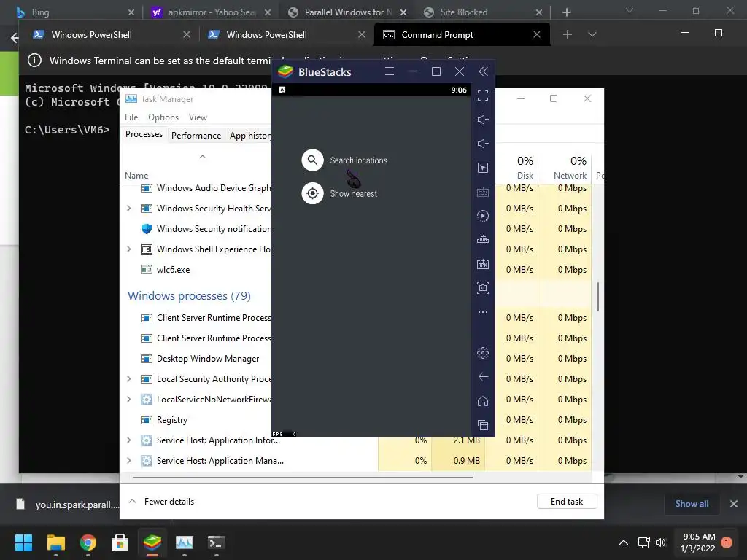
Task: Expand Local Security Authority Process row
Action: click(128, 378)
